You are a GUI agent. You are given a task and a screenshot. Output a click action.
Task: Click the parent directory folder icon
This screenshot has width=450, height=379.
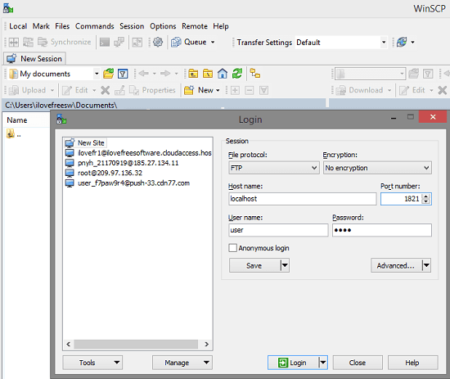point(193,74)
